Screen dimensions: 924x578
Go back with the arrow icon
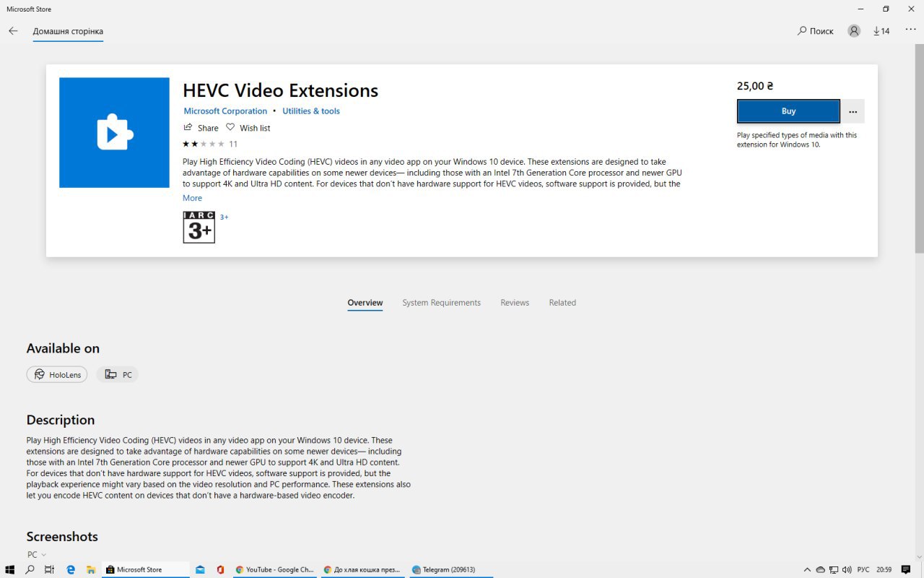(x=13, y=31)
